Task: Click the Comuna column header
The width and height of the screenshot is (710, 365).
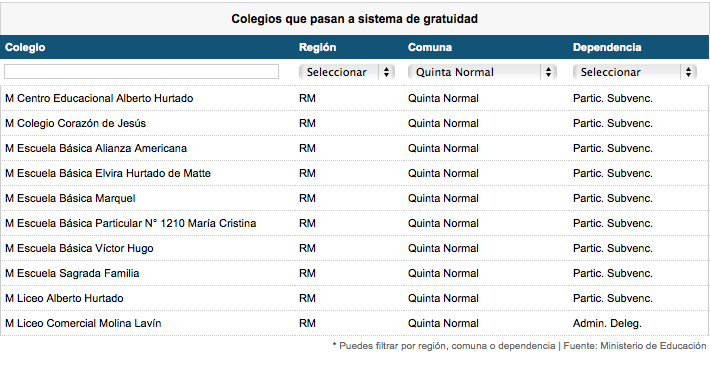Action: tap(430, 47)
